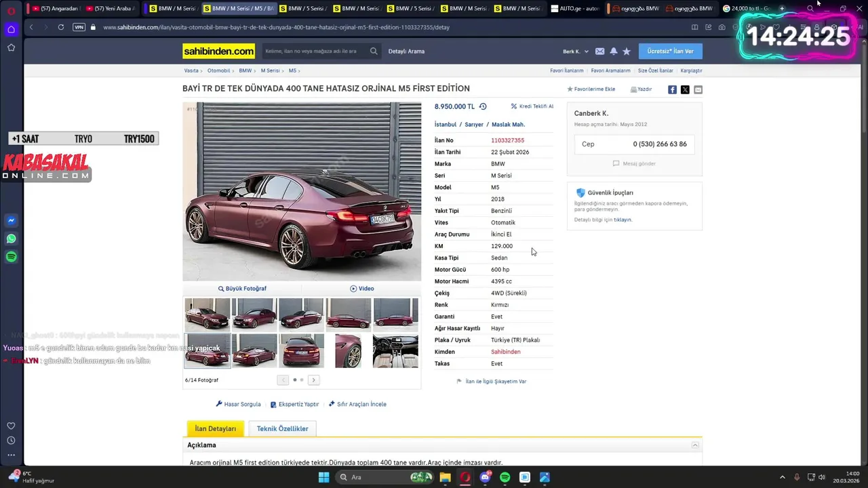
Task: Click the sahibinden.com logo
Action: pos(218,52)
